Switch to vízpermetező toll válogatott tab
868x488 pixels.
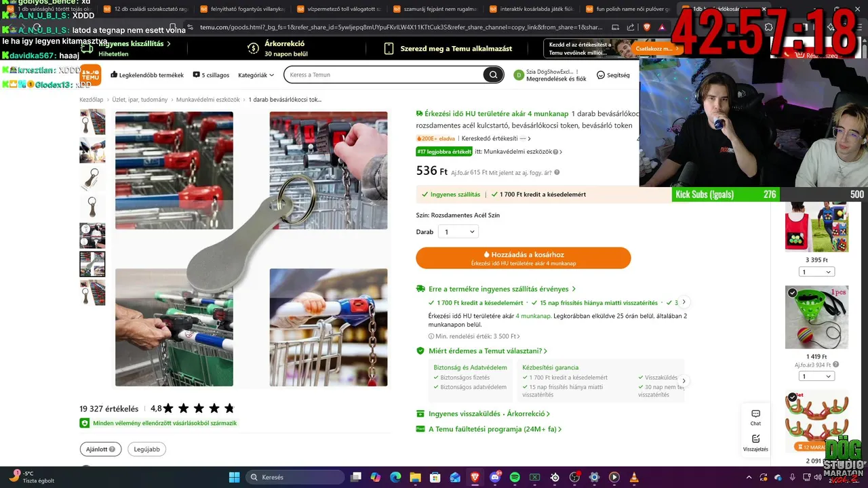coord(339,9)
